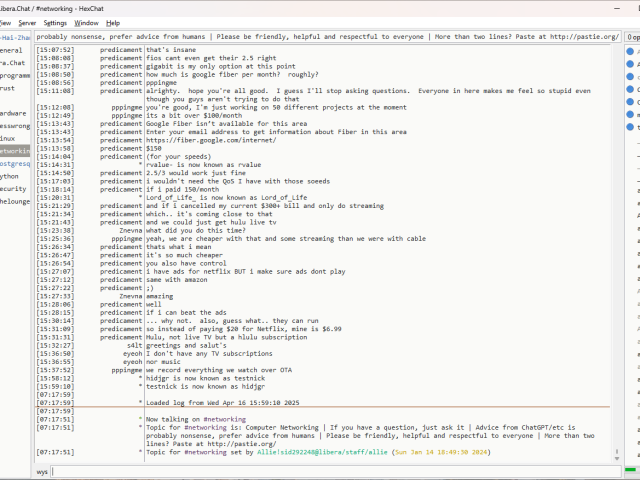The image size is (640, 480).
Task: Open the Window menu
Action: 87,22
